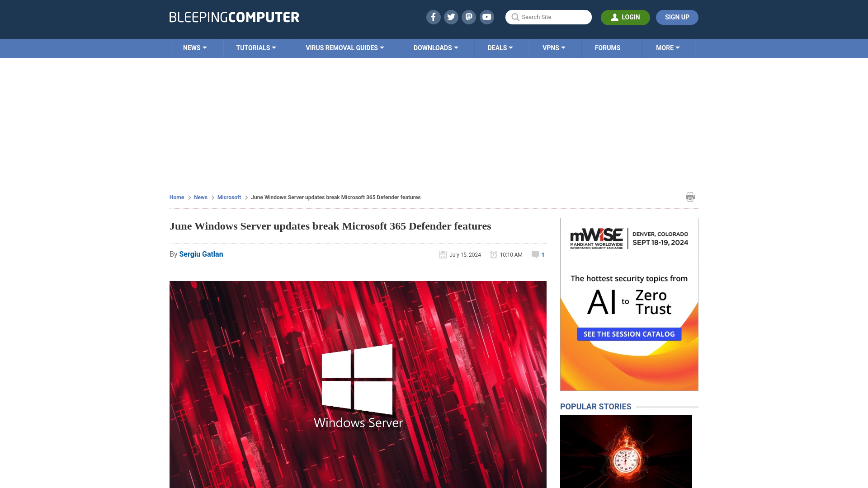Click the SEE THE SESSION CATALOG button
Screen dimensions: 868x488
pyautogui.click(x=629, y=333)
